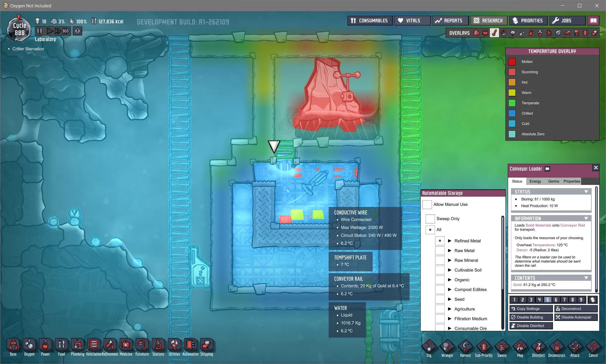The height and width of the screenshot is (364, 606).
Task: Select the Power overlay plug icon
Action: [485, 33]
